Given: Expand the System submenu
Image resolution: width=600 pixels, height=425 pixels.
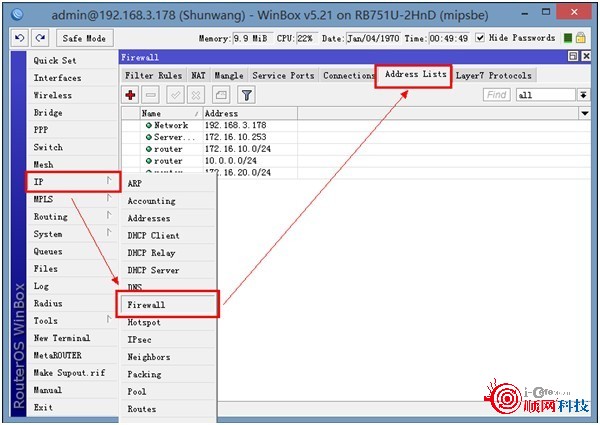Looking at the screenshot, I should 72,233.
